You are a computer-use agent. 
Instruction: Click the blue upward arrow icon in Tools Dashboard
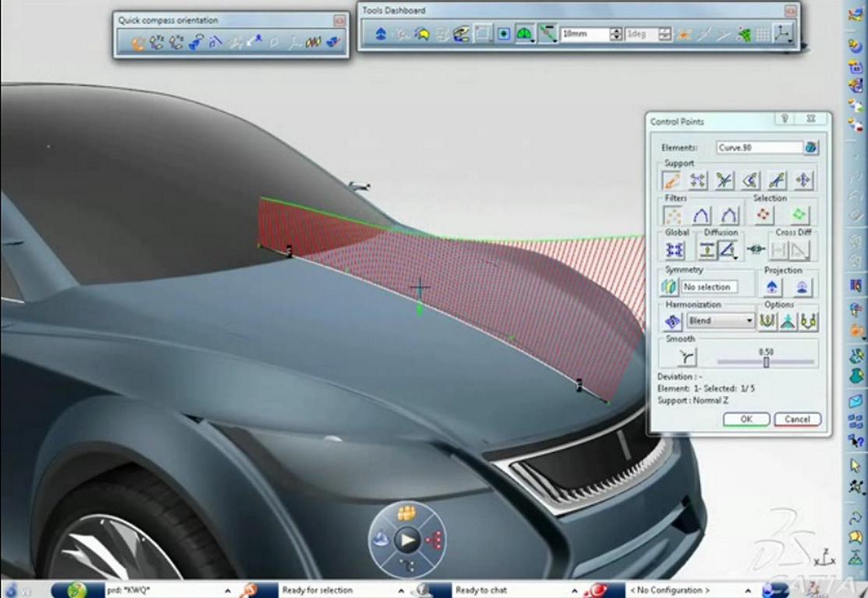point(381,34)
